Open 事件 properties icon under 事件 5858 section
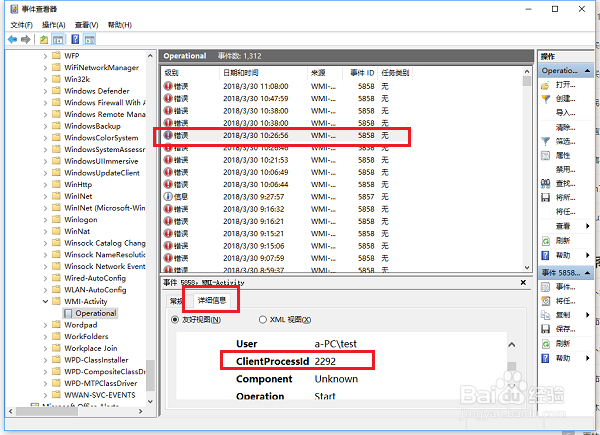Screen dimensions: 600x435 (545, 287)
